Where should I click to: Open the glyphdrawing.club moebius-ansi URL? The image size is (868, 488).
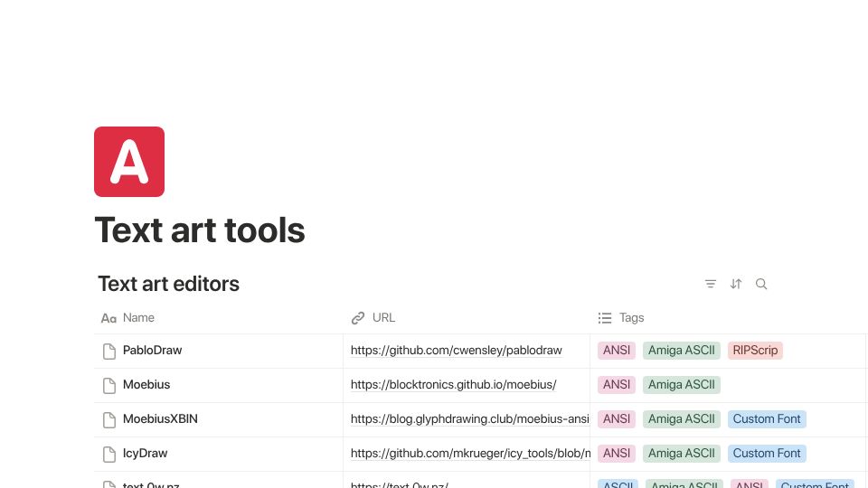click(470, 418)
